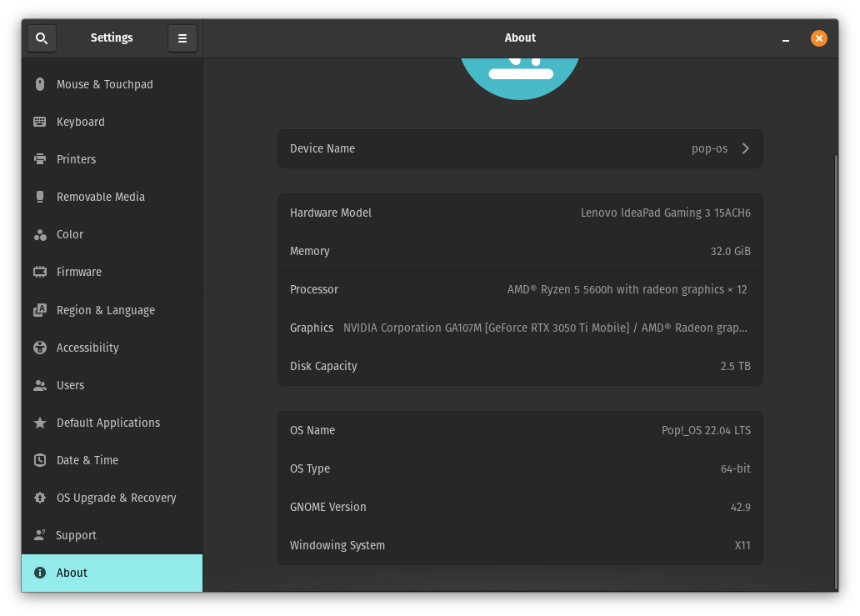Click the Users people icon

pos(40,386)
